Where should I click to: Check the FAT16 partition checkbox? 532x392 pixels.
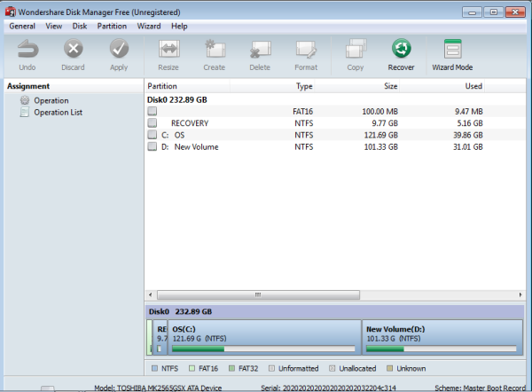click(x=153, y=111)
